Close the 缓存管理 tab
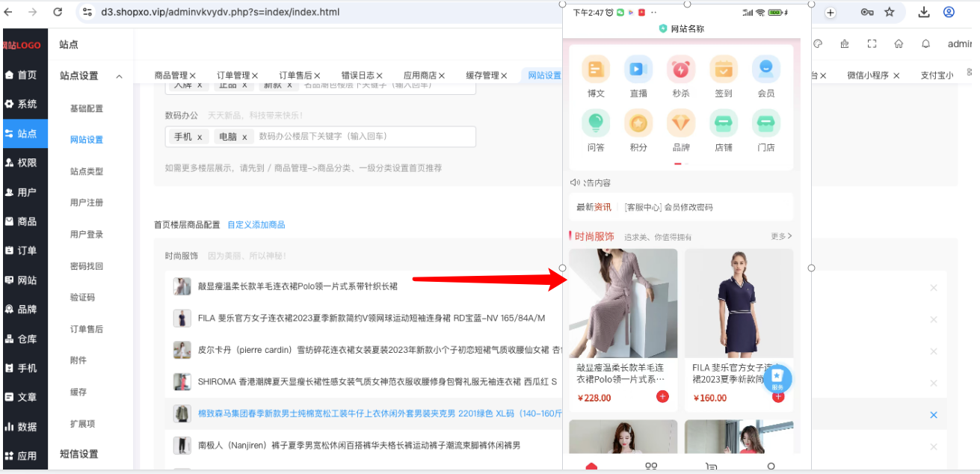This screenshot has width=980, height=474. point(504,76)
